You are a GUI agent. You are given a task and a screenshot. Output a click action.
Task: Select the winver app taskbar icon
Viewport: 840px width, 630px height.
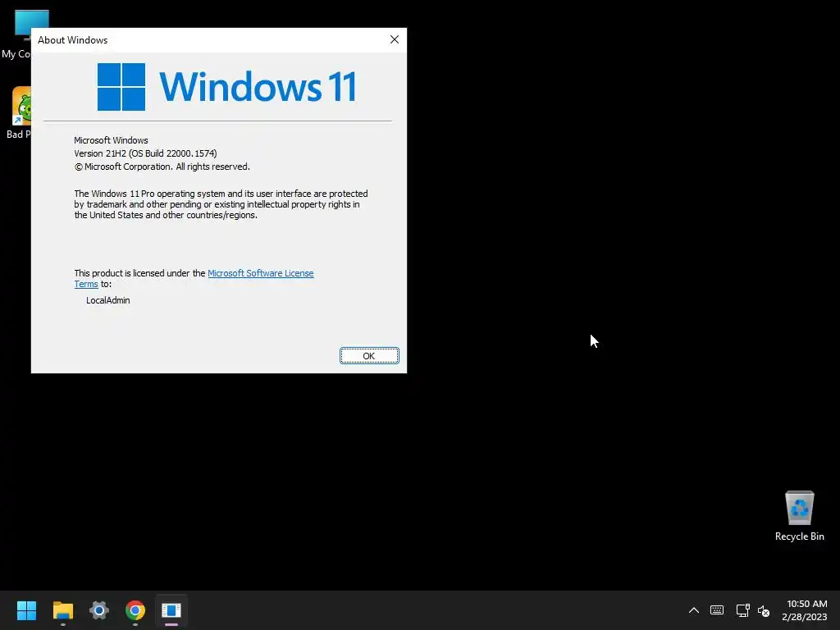tap(171, 610)
